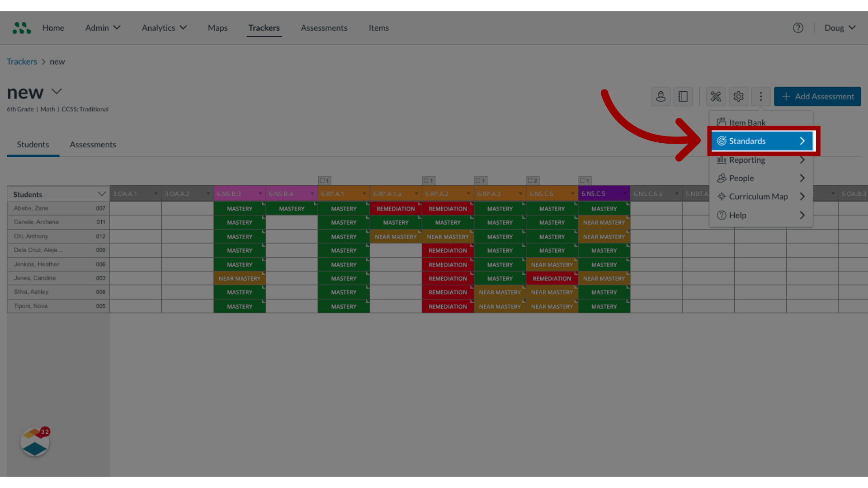Expand the Standards submenu arrow
868x488 pixels.
[x=802, y=141]
